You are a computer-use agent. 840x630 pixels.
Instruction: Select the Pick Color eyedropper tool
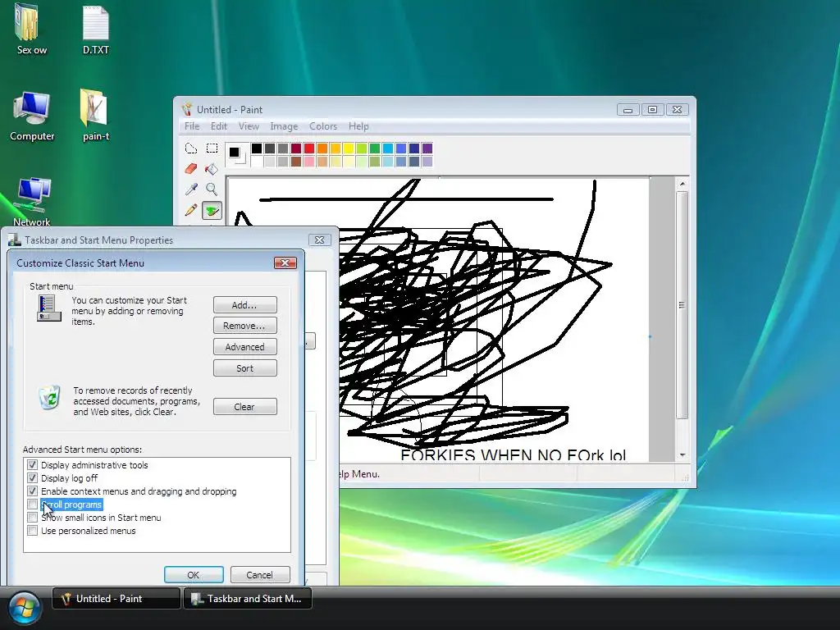tap(191, 189)
